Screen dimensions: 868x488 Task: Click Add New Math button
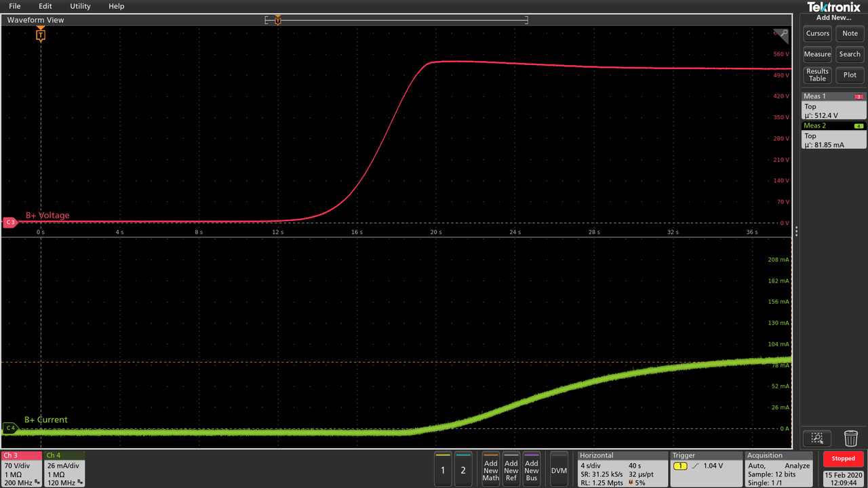[x=491, y=468]
